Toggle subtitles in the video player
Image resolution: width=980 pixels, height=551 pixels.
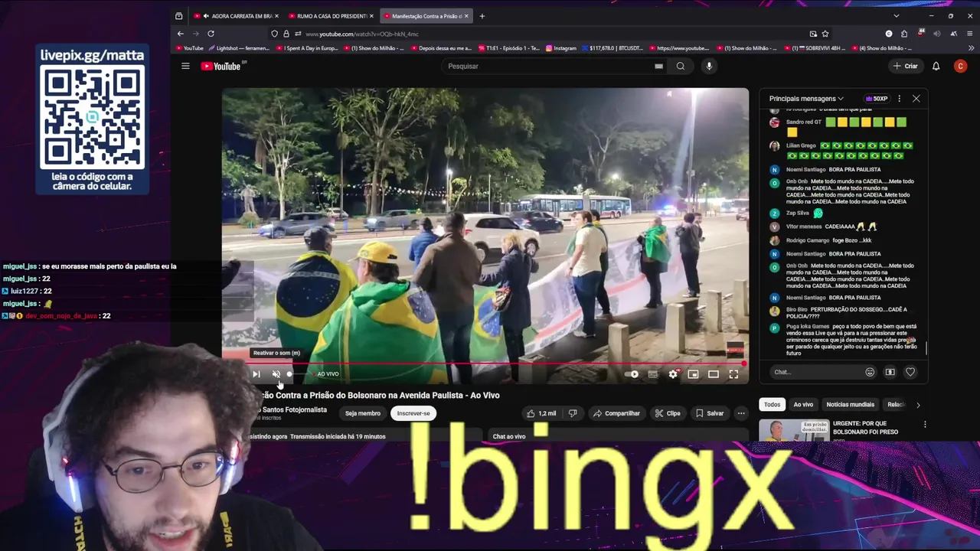[x=652, y=374]
